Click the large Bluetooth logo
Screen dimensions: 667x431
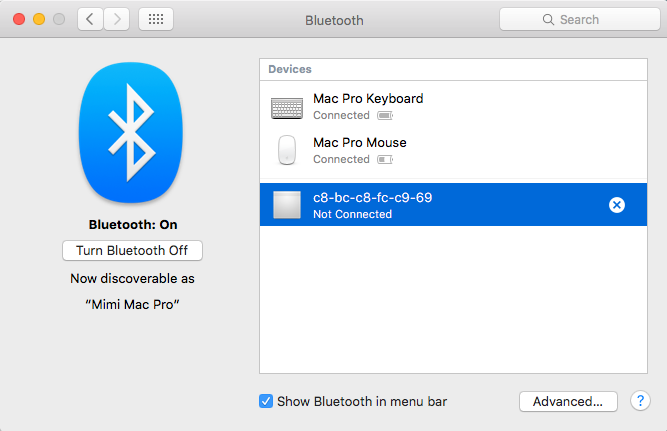(x=131, y=132)
